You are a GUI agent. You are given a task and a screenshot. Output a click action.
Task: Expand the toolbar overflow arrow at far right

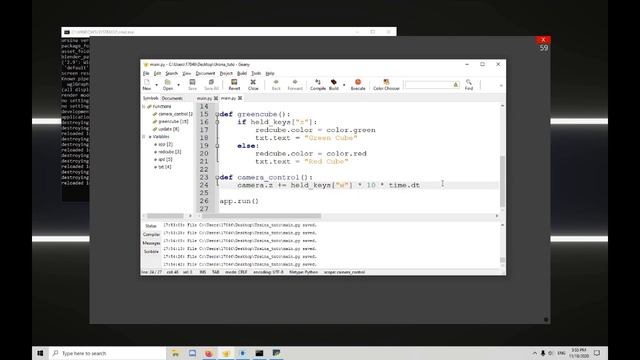501,85
